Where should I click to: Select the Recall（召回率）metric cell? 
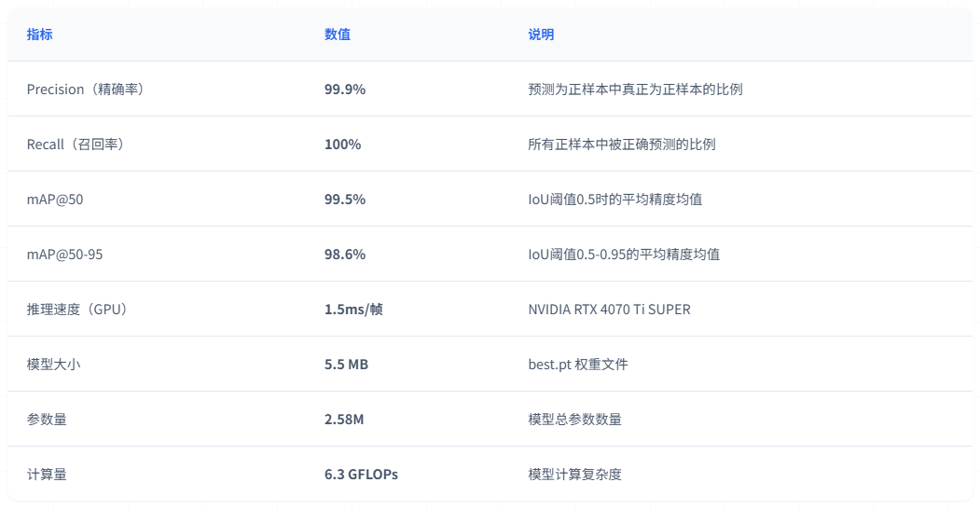pos(76,145)
